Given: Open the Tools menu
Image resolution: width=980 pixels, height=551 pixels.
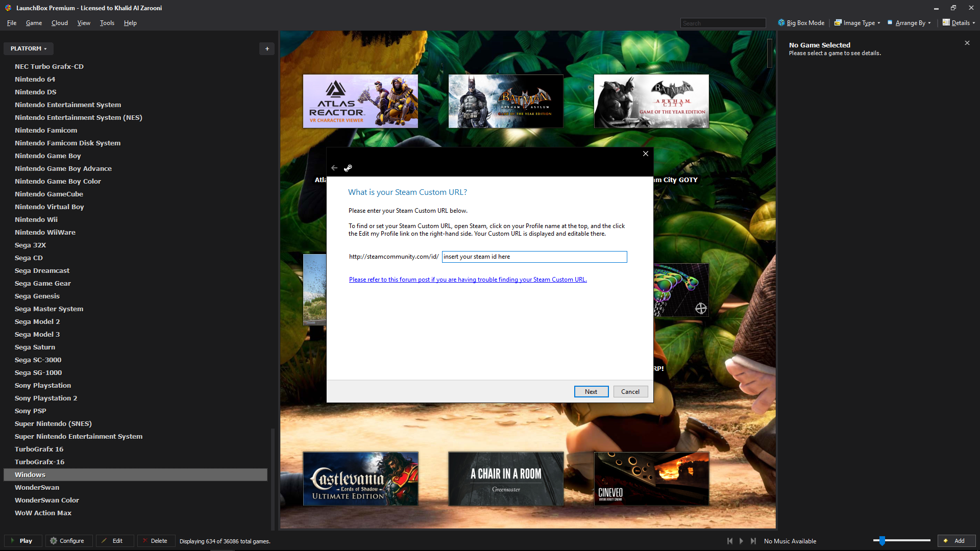Looking at the screenshot, I should pos(107,23).
